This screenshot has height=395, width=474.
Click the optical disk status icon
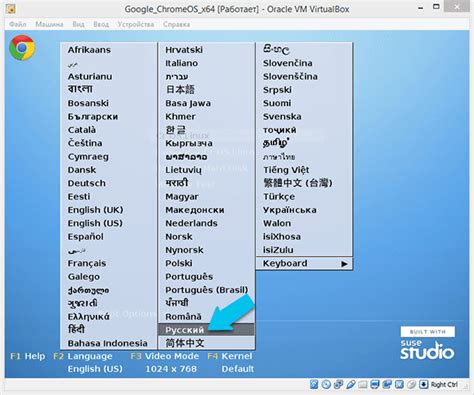click(x=326, y=384)
